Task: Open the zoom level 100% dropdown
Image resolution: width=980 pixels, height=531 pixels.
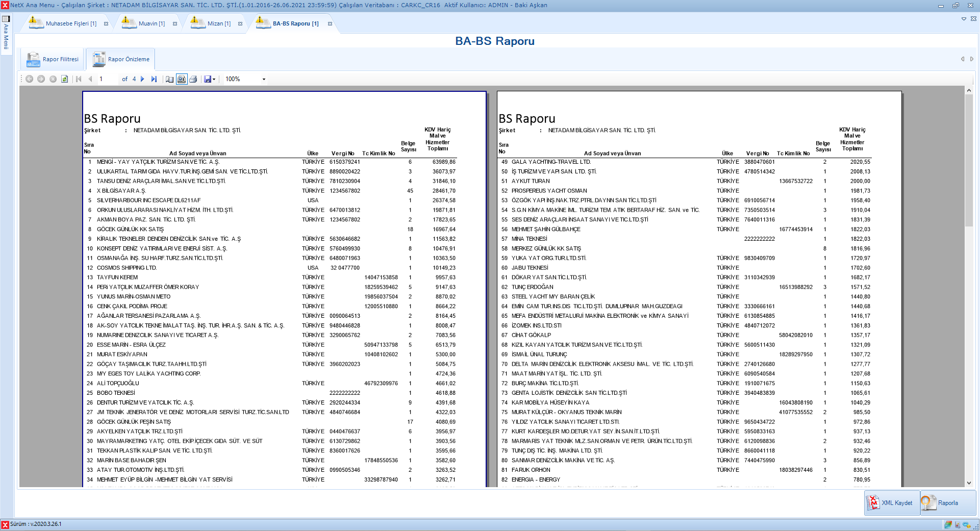Action: (264, 79)
